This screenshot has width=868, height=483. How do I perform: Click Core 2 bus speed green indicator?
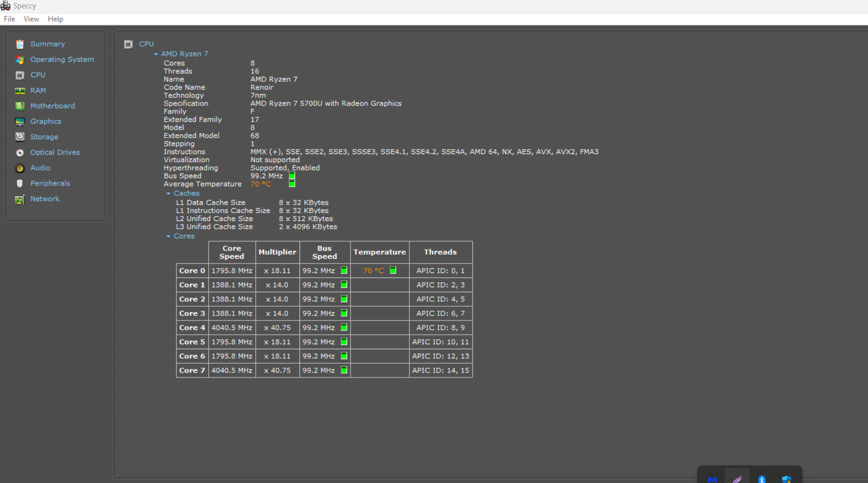(344, 299)
